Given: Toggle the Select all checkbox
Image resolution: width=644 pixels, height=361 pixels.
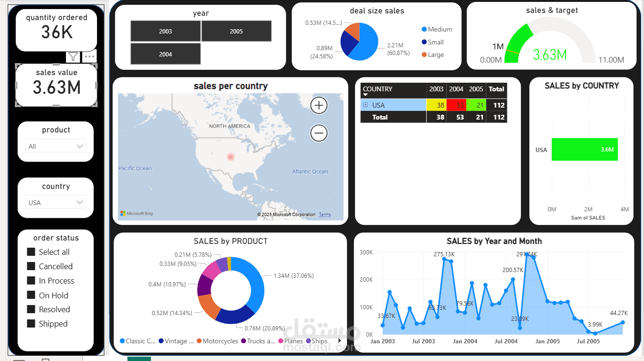Looking at the screenshot, I should coord(31,252).
